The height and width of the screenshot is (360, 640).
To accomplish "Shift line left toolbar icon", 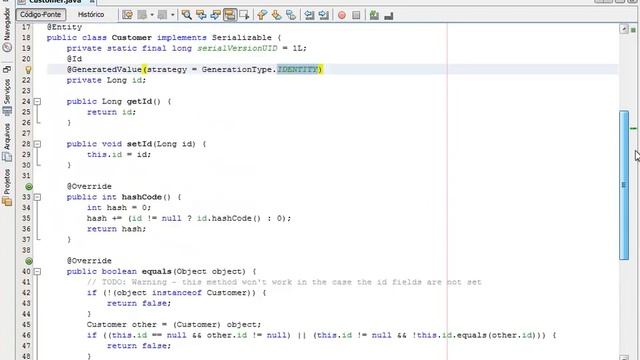I will point(309,15).
